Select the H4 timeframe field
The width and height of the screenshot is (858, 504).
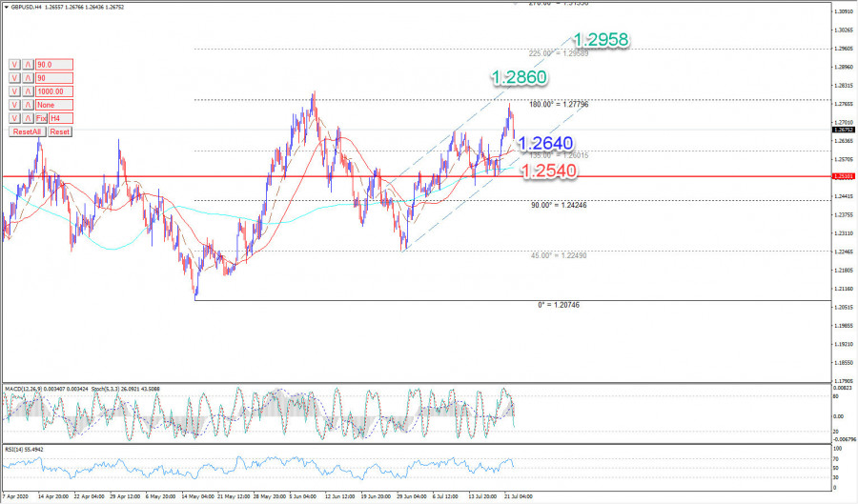[x=61, y=117]
